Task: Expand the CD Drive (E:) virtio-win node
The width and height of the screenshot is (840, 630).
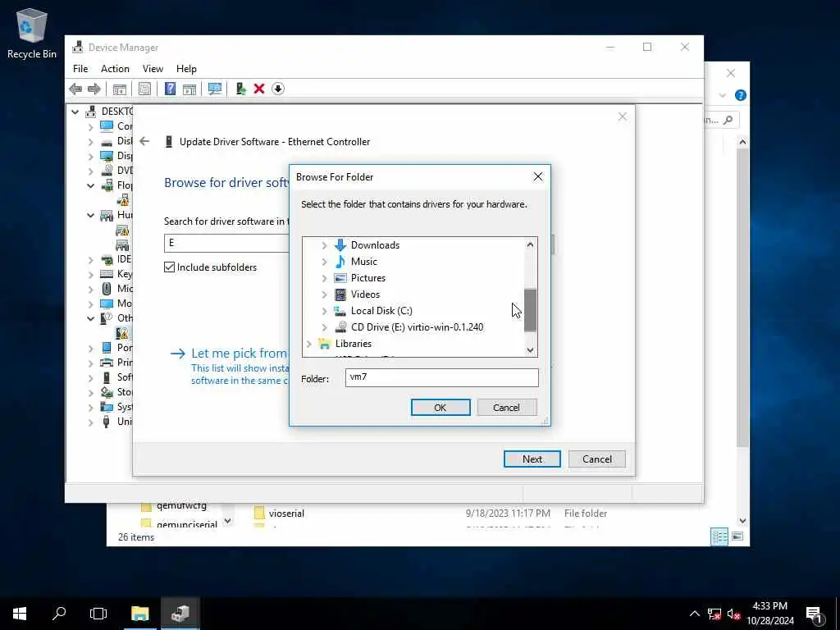Action: pos(324,327)
